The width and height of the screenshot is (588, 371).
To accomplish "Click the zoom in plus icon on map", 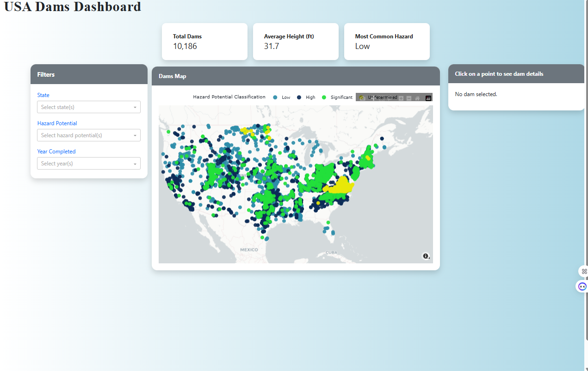I will click(x=401, y=98).
